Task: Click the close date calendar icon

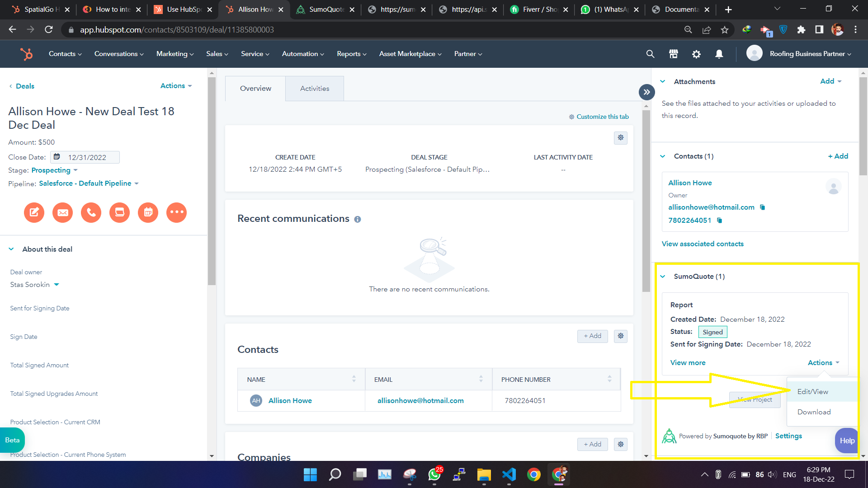Action: point(57,157)
